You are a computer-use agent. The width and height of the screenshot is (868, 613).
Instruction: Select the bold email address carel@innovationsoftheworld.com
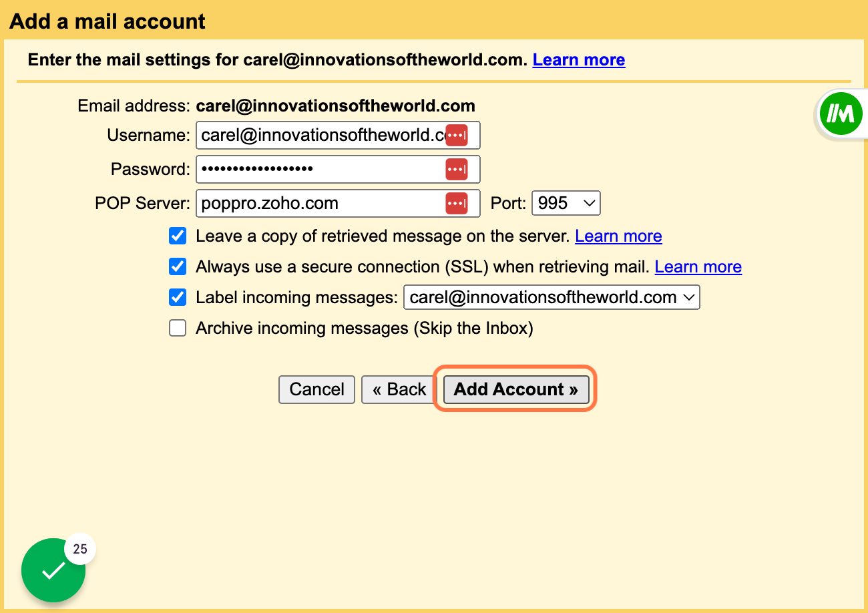335,106
